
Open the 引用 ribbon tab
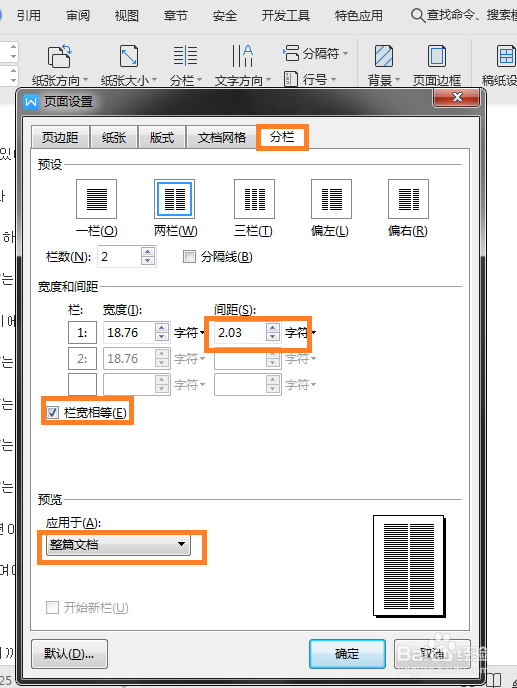point(29,16)
